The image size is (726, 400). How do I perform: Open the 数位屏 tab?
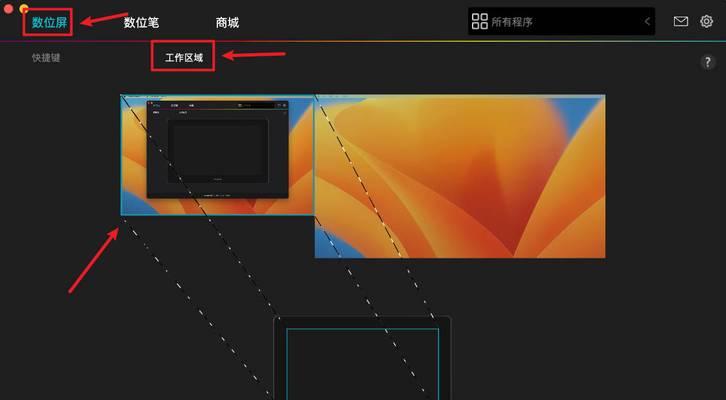coord(50,22)
